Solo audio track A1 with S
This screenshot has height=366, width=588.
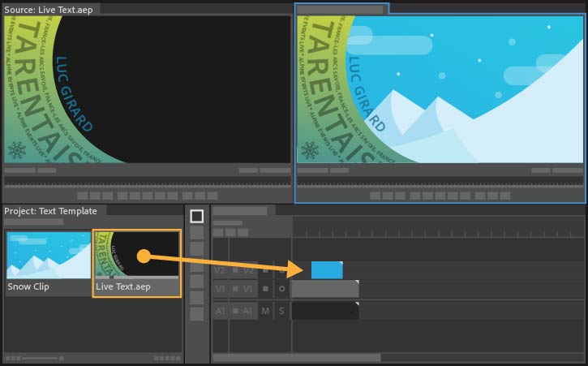point(281,311)
